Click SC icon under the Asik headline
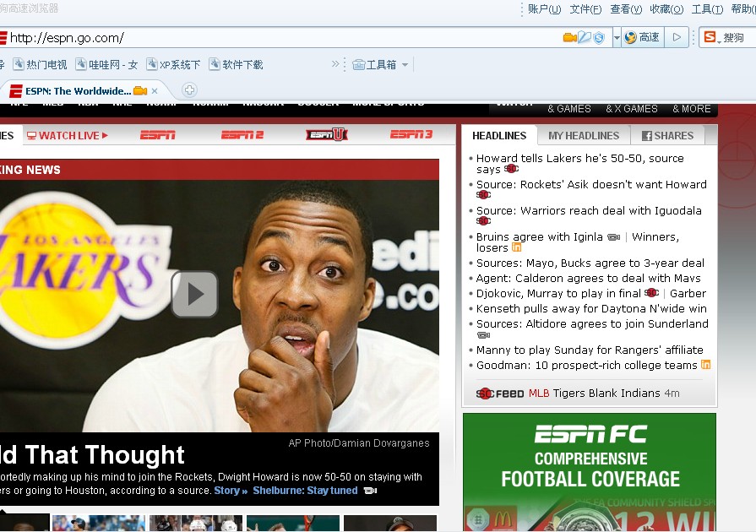The height and width of the screenshot is (532, 756). click(484, 195)
